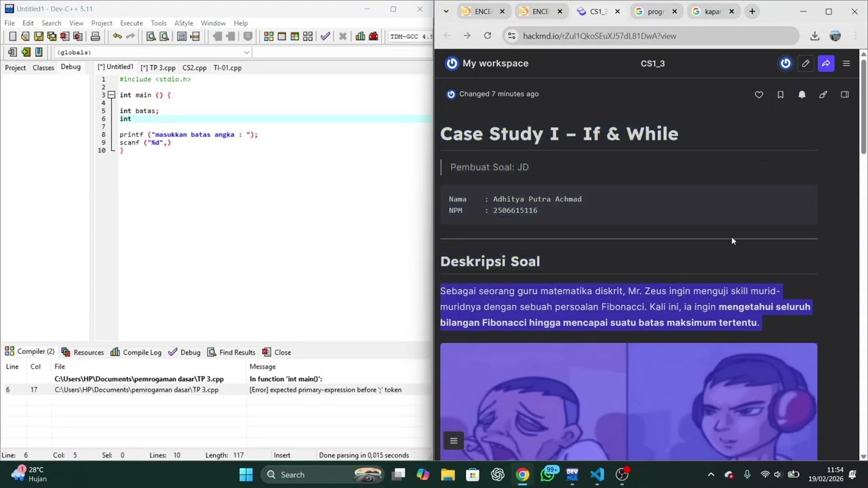This screenshot has width=868, height=488.
Task: Click the HackMD pen customize icon
Action: 823,95
